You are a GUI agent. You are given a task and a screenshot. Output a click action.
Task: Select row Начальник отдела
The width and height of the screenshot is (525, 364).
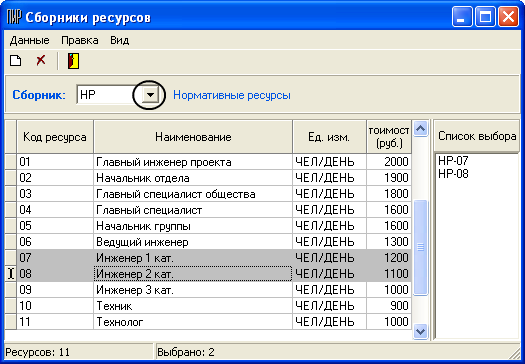[x=193, y=178]
